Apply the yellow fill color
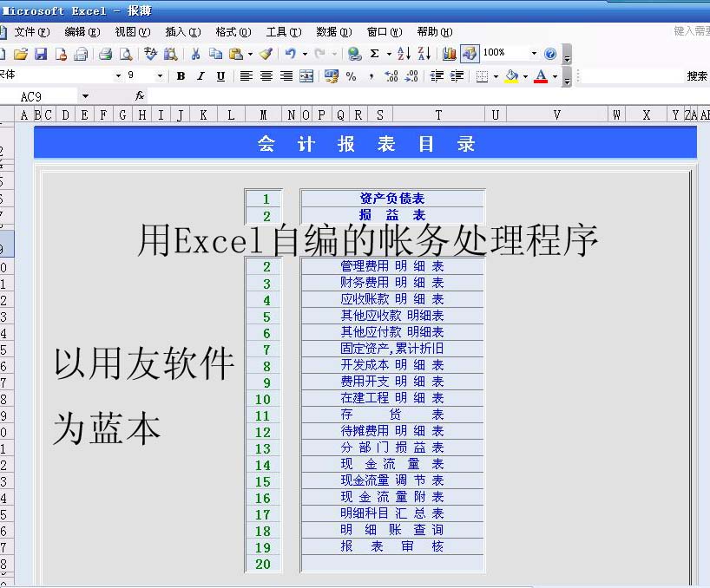Screen dimensions: 710x588 pos(512,76)
